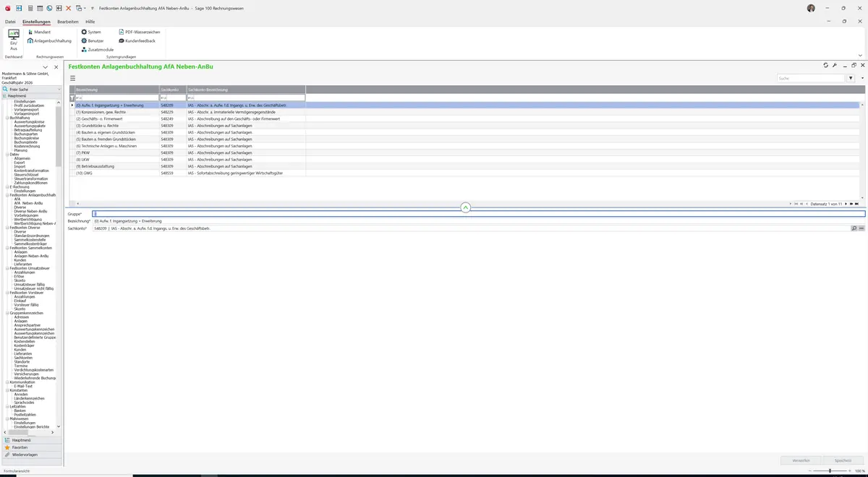Open the Wiedervorlagen navigation section
Viewport: 868px width, 477px height.
pos(30,455)
